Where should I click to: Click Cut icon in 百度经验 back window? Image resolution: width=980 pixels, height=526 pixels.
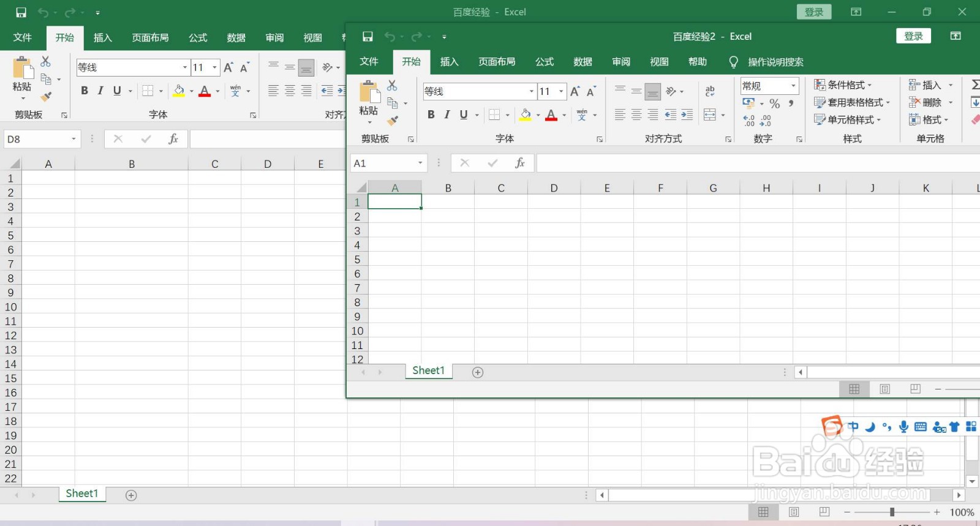point(45,61)
